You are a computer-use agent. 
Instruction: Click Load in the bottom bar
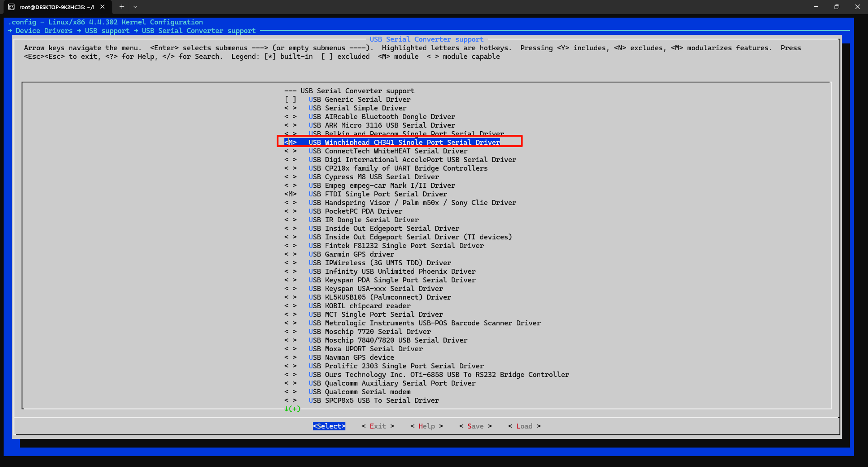click(x=524, y=426)
